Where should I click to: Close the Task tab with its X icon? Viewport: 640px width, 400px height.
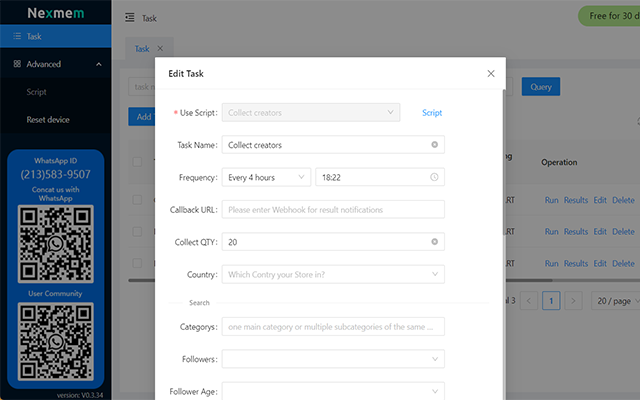(161, 48)
